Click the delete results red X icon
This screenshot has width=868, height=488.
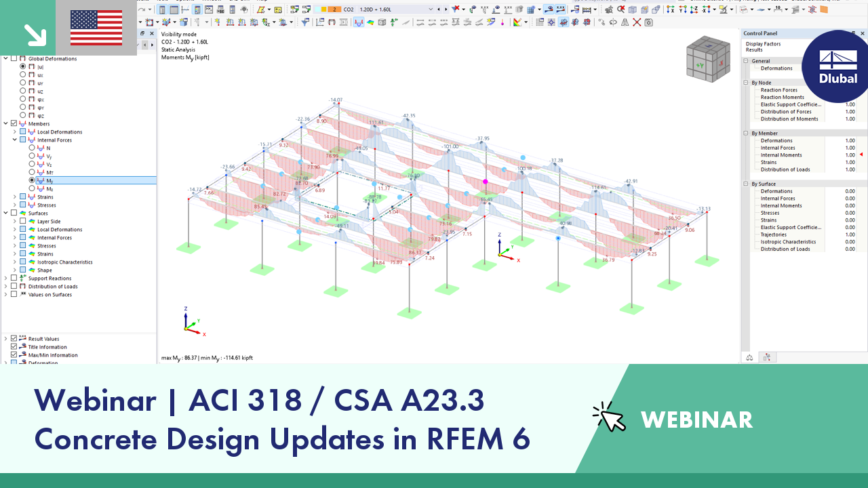pos(637,22)
